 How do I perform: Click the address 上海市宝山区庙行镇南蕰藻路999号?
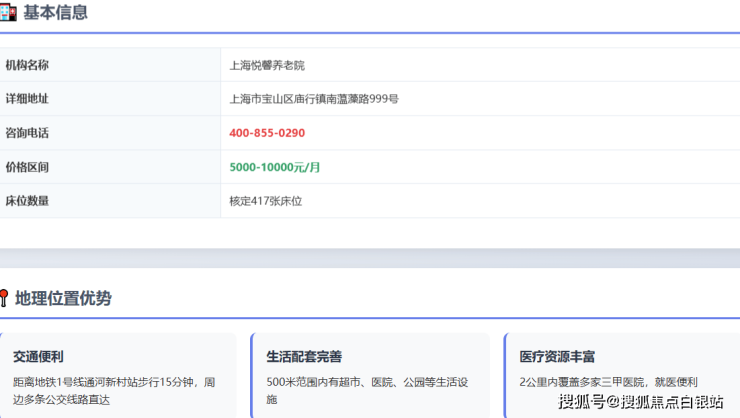coord(314,99)
